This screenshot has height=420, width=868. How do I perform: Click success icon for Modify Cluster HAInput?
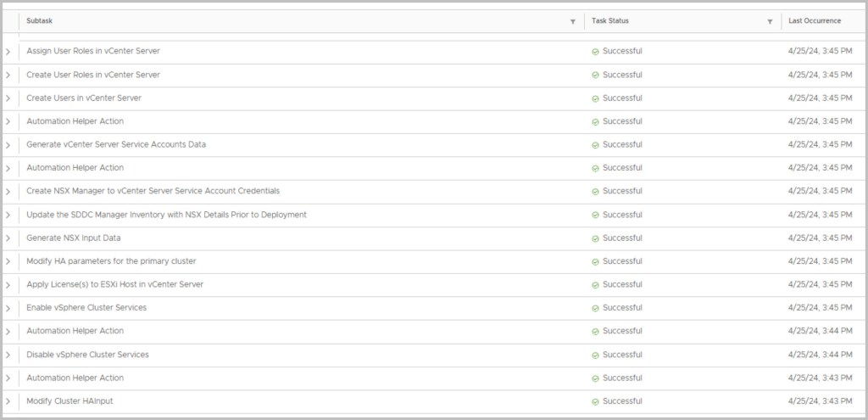pos(595,401)
